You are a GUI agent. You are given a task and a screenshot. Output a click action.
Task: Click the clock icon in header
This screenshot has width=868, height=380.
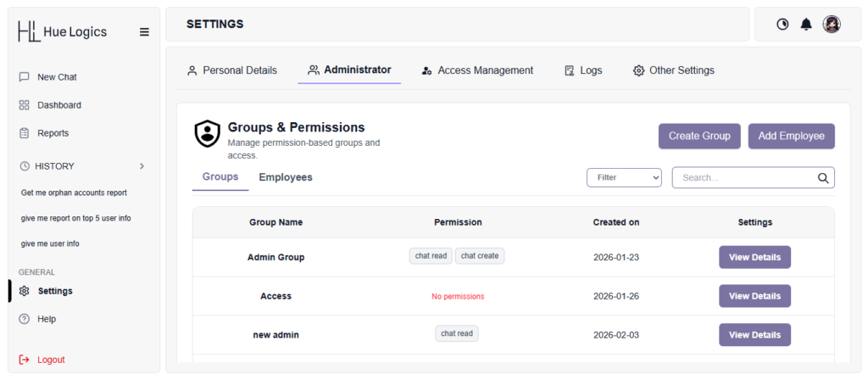tap(782, 24)
